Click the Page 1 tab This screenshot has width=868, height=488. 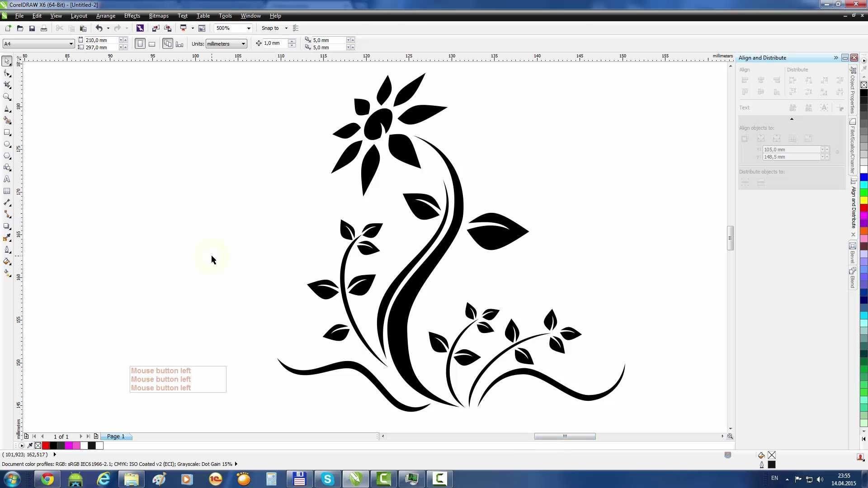click(116, 436)
